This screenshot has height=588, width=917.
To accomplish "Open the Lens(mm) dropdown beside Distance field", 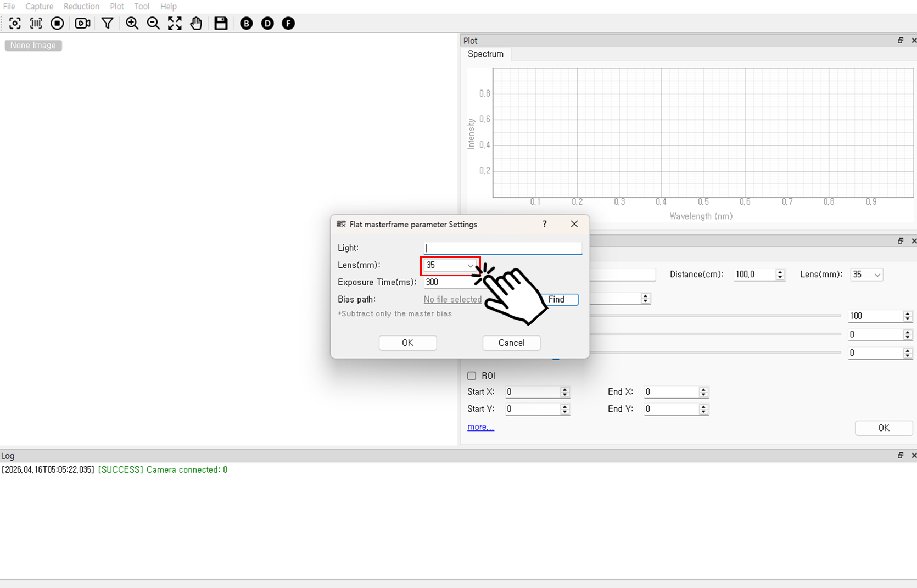I will [866, 275].
